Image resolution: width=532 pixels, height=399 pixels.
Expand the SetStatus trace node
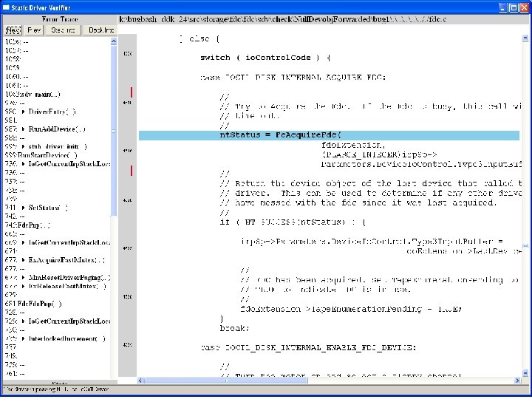coord(23,208)
